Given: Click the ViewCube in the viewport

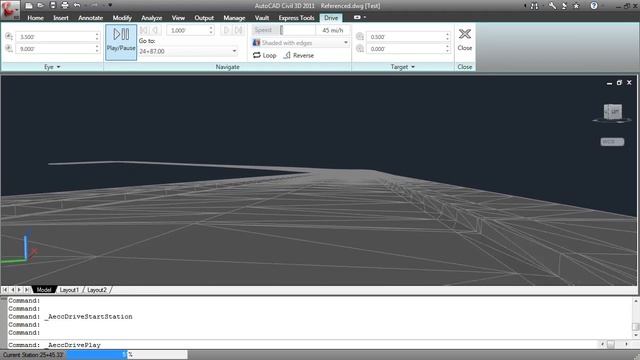Looking at the screenshot, I should (612, 112).
